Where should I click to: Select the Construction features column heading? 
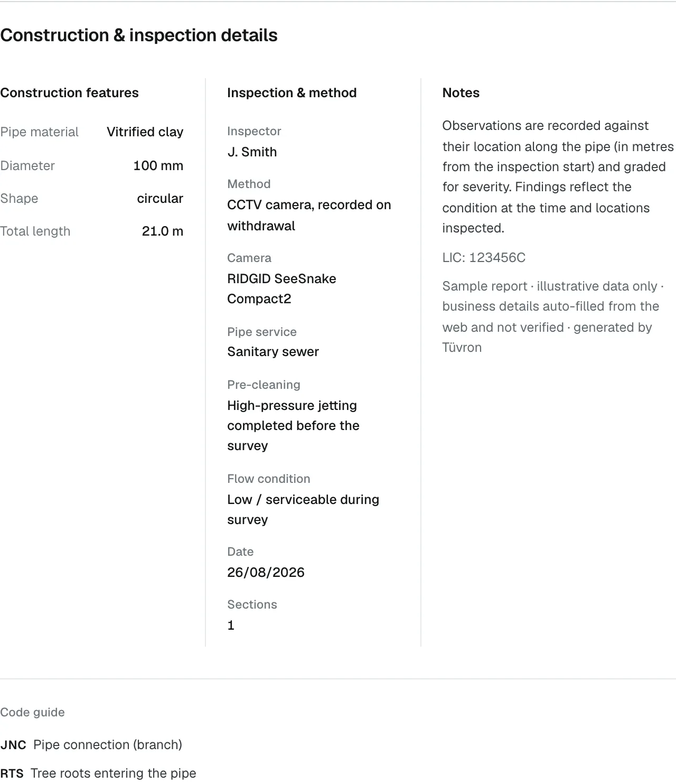69,93
